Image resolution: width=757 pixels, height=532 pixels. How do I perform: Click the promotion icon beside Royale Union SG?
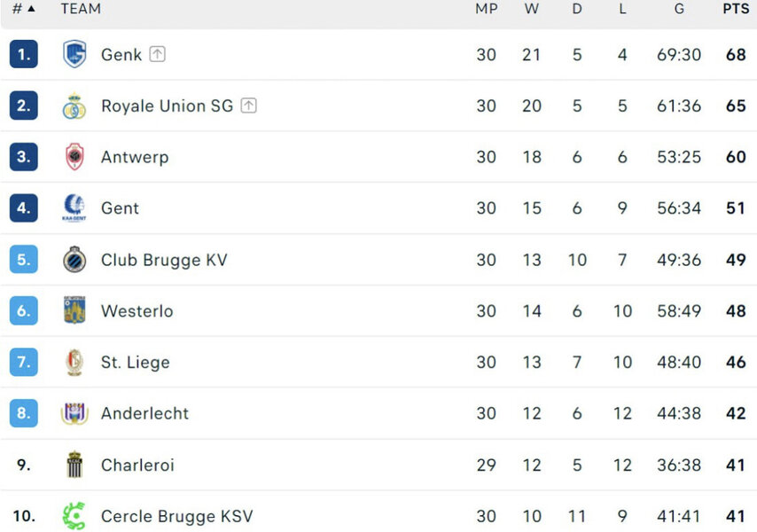[x=249, y=106]
